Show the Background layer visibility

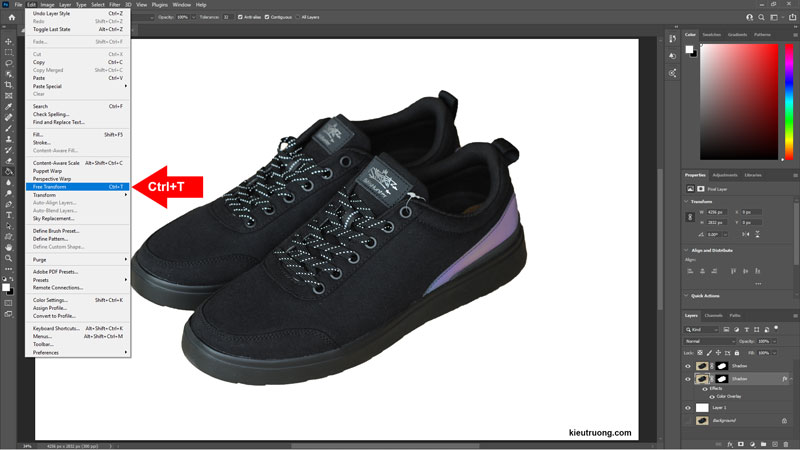tap(688, 421)
